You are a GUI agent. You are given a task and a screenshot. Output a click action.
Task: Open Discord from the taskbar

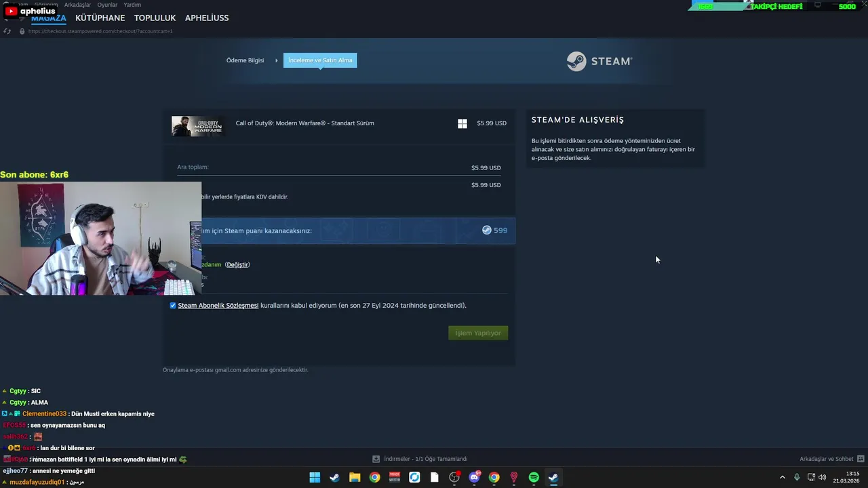point(474,477)
